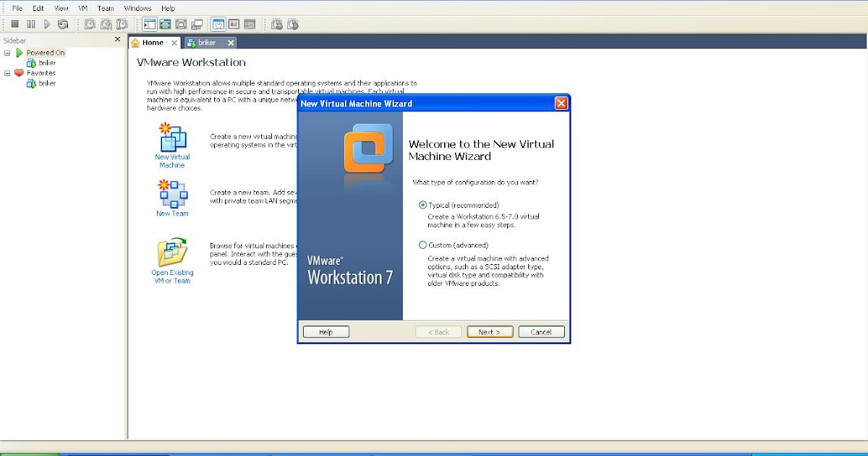Open the VM menu
This screenshot has width=868, height=456.
point(83,8)
